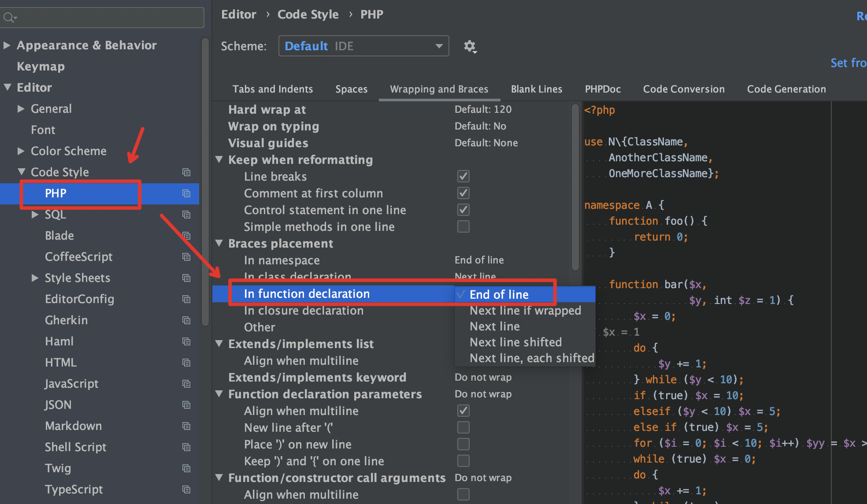Image resolution: width=867 pixels, height=504 pixels.
Task: Click the copy icon beside Code Style
Action: click(x=186, y=172)
